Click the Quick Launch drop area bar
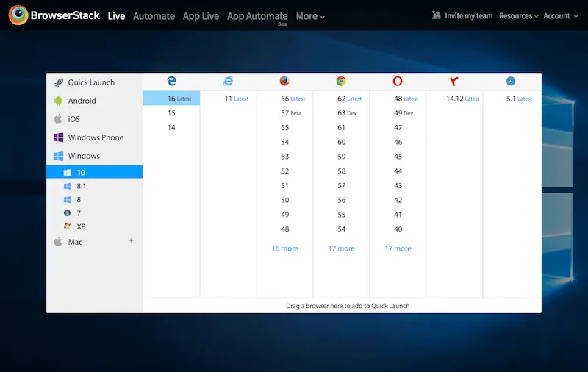 (343, 306)
